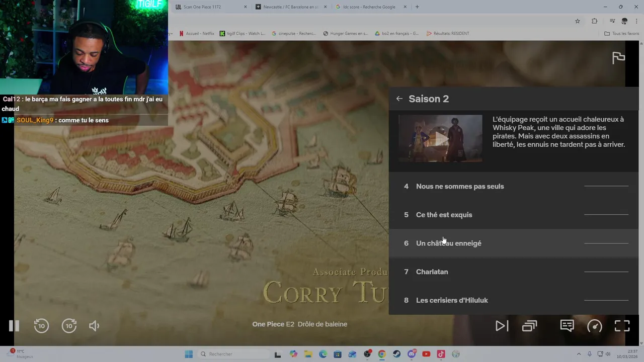Play the next episode

point(502,326)
